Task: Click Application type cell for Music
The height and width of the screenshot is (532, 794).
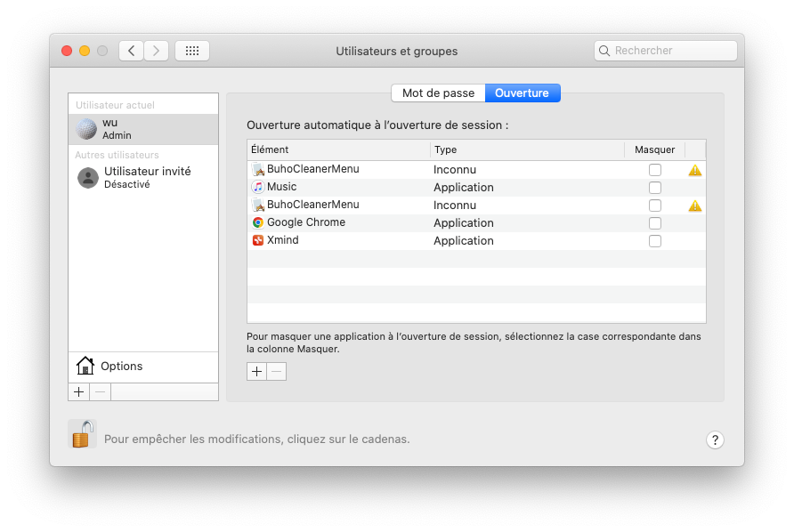Action: click(x=464, y=188)
